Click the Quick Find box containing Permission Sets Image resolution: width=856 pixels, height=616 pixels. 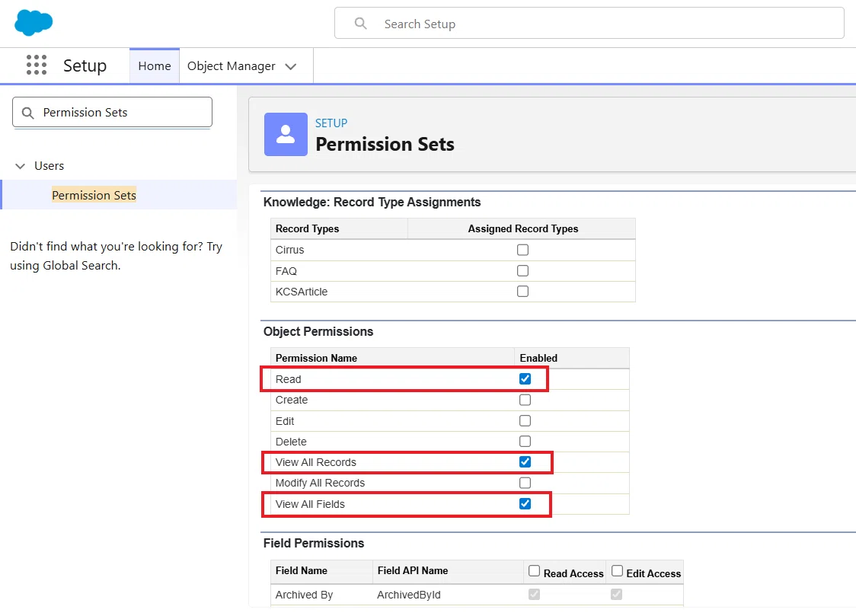pos(112,113)
